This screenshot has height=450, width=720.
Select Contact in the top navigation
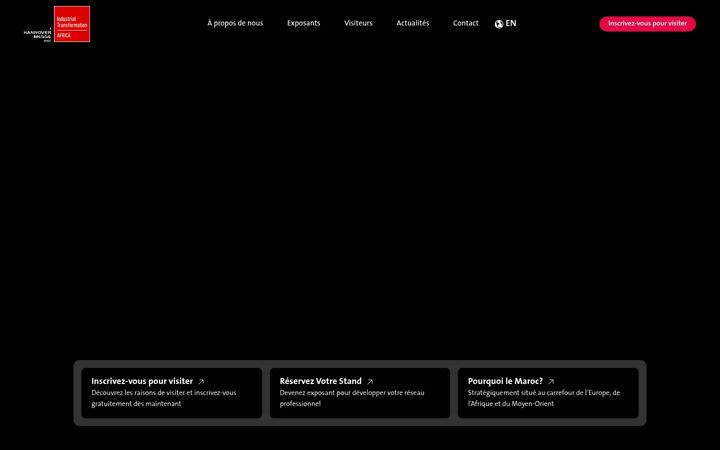pyautogui.click(x=466, y=23)
